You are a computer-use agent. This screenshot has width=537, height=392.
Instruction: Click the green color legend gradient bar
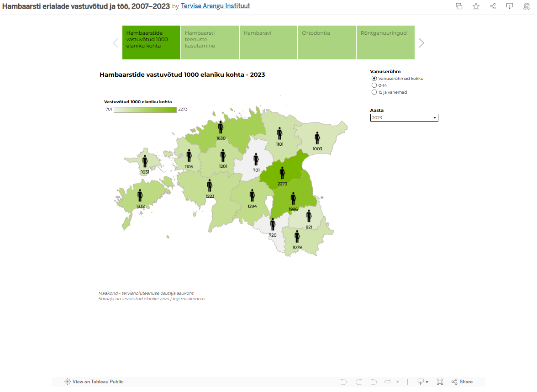145,110
